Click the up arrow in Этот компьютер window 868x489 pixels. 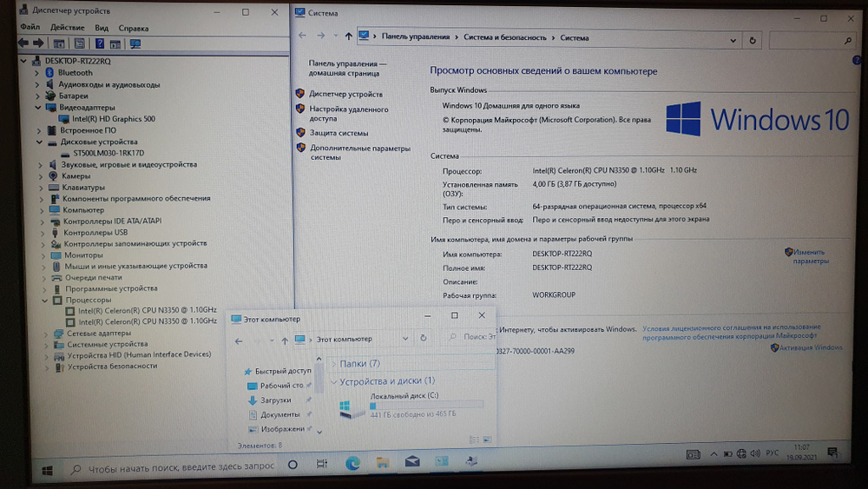tap(285, 340)
